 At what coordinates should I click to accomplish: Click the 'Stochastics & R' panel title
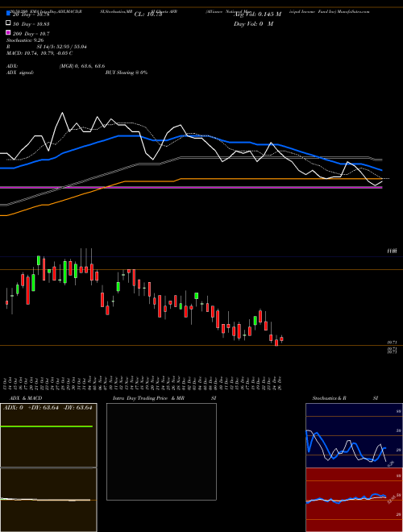click(x=330, y=398)
